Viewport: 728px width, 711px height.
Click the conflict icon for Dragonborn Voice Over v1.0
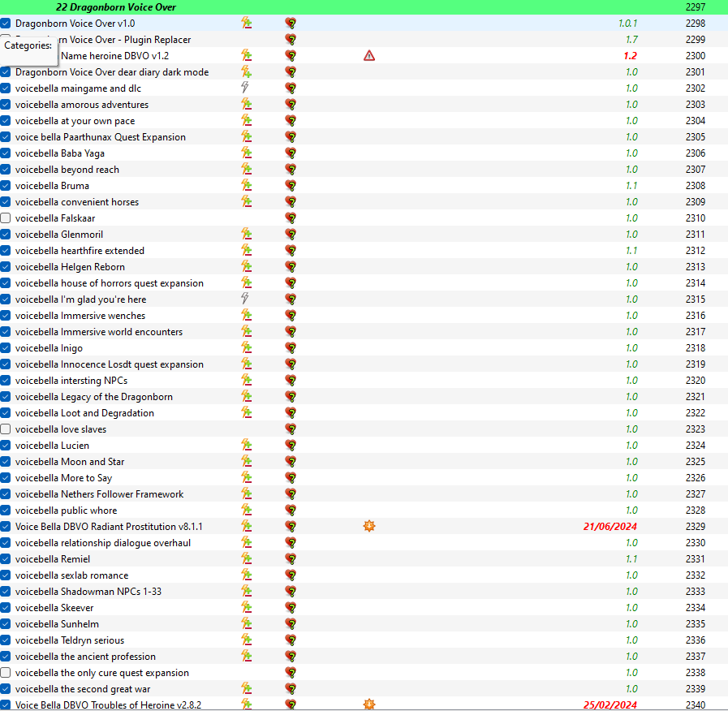[x=247, y=24]
